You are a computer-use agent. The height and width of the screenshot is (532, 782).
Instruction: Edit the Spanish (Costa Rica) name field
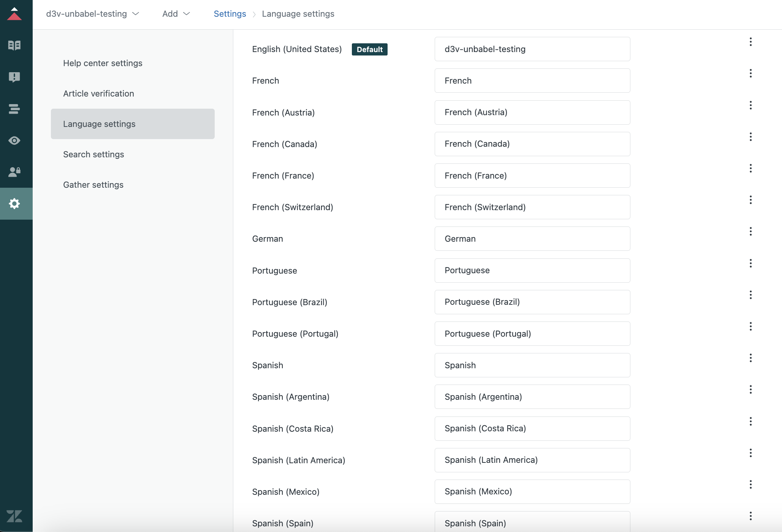[x=532, y=429]
